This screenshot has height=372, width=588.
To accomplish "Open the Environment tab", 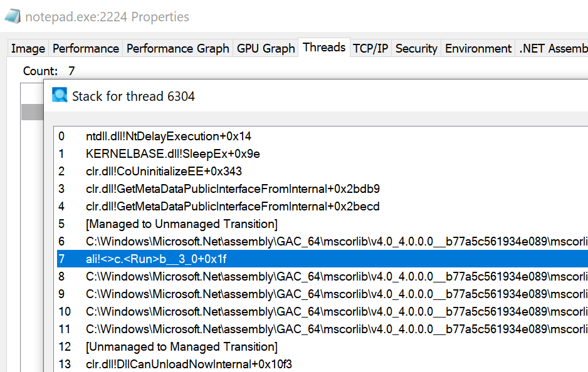I will coord(478,48).
